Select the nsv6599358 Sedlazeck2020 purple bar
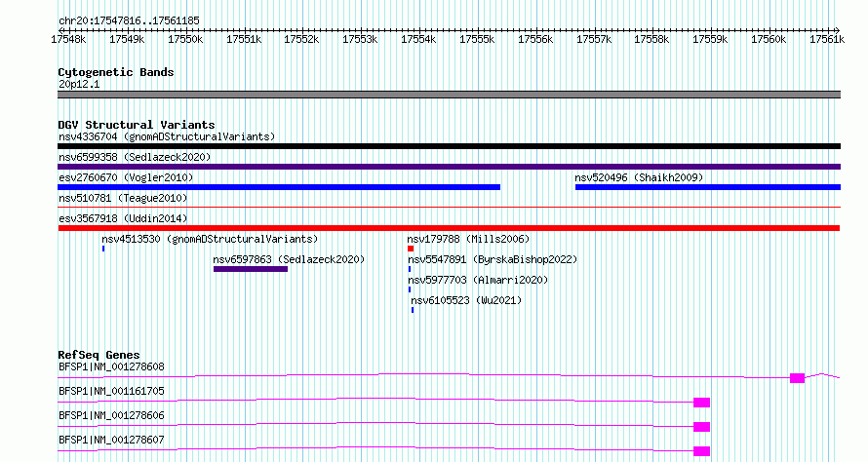 [x=449, y=167]
